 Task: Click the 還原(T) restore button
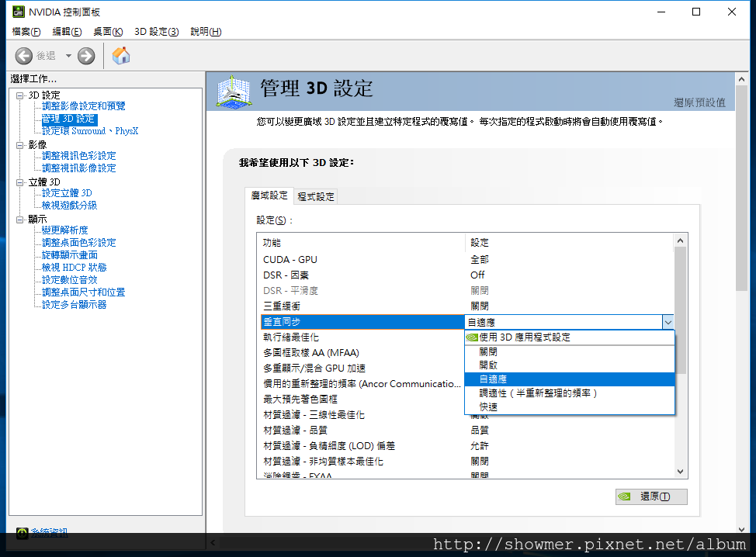(x=651, y=496)
